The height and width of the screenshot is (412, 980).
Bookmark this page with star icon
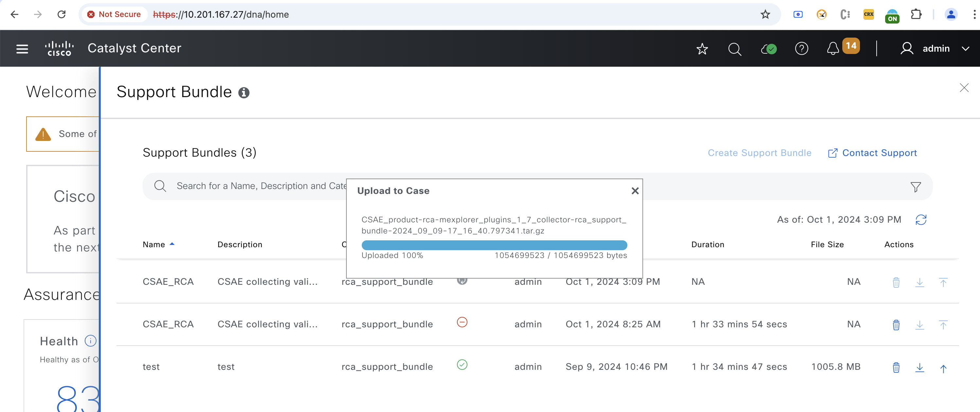coord(765,14)
